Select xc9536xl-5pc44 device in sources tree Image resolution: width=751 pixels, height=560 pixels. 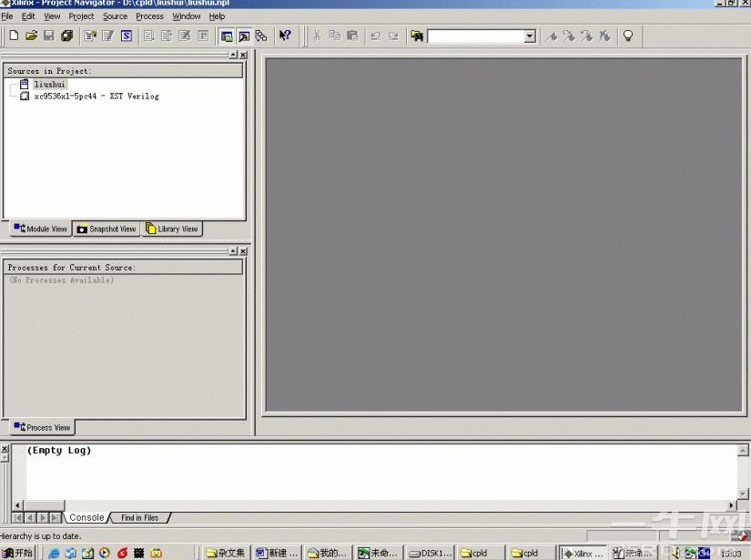pyautogui.click(x=96, y=96)
